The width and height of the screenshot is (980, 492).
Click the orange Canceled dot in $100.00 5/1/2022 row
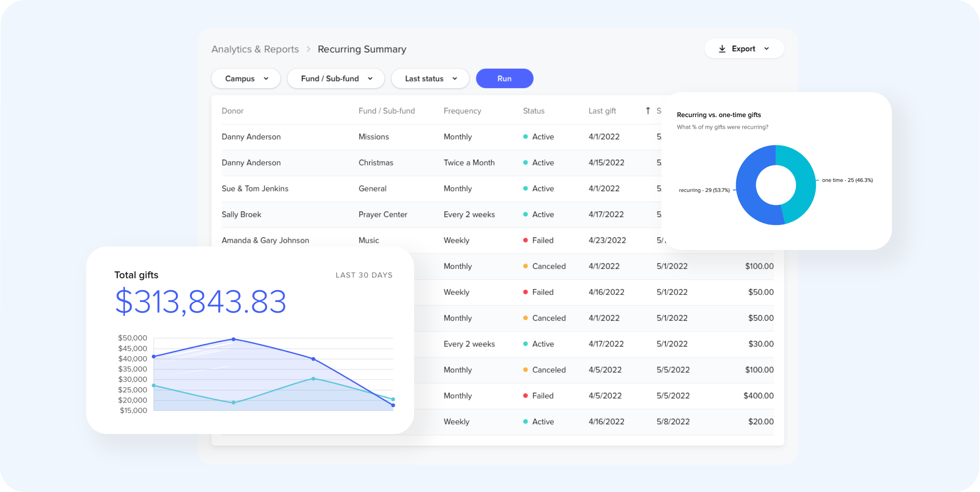click(x=525, y=266)
